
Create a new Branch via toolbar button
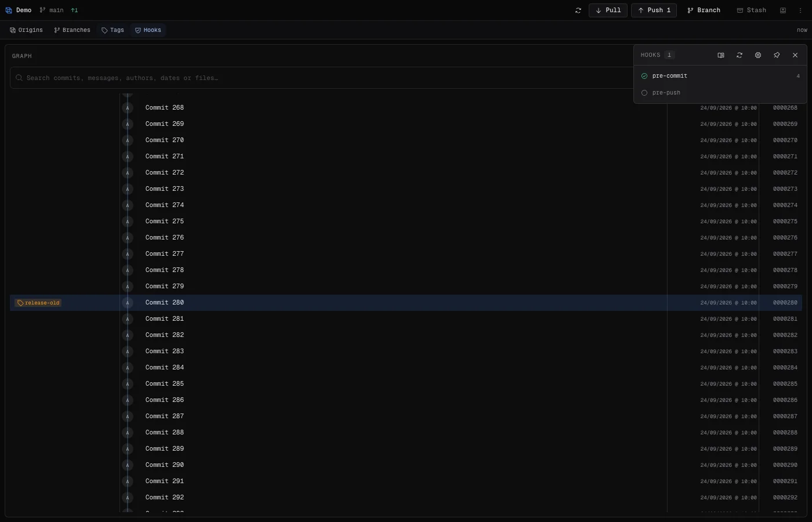coord(704,10)
